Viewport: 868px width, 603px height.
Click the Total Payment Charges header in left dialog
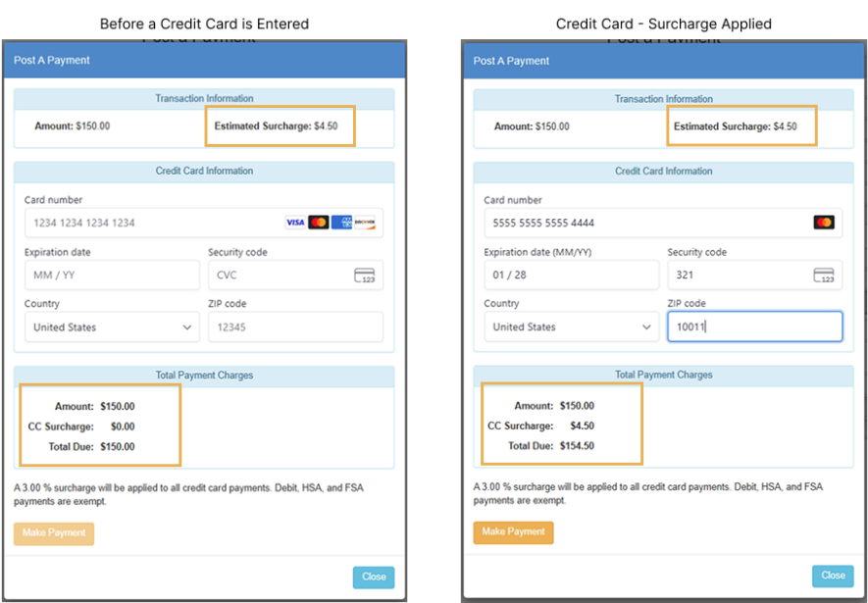pyautogui.click(x=204, y=376)
